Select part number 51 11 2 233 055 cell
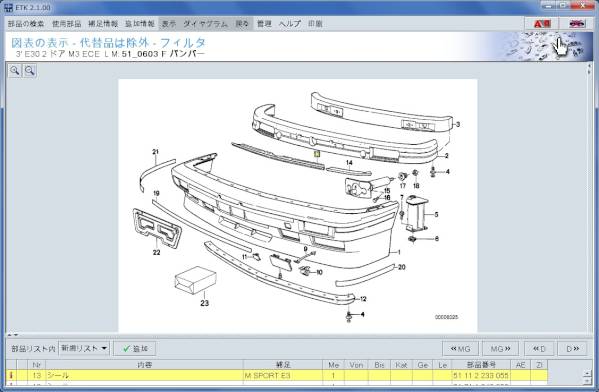Viewport: 599px width, 392px height. [481, 376]
